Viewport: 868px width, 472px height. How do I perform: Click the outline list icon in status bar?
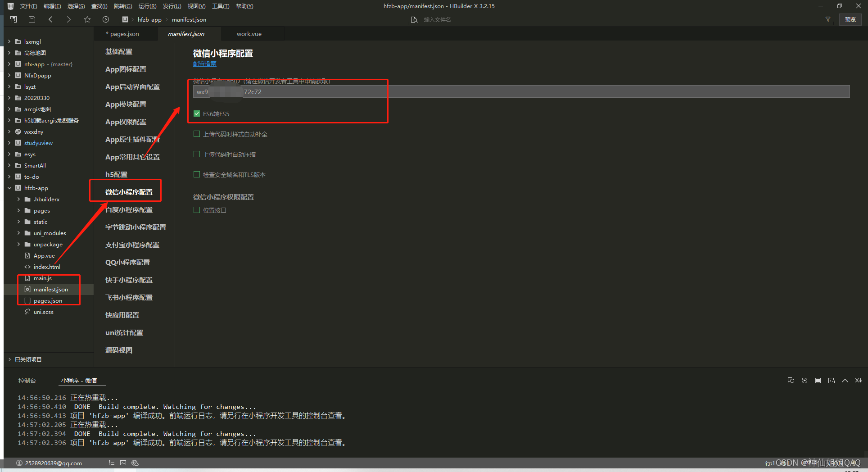[111, 463]
